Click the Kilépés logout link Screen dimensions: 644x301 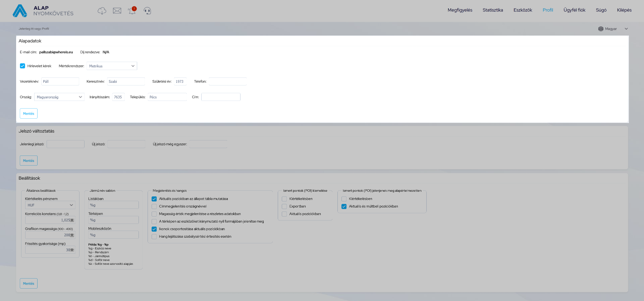624,10
